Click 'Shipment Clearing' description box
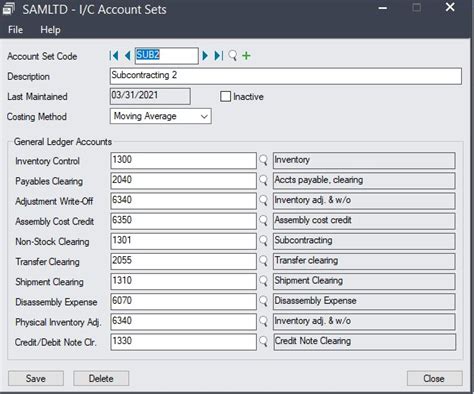 pos(364,281)
